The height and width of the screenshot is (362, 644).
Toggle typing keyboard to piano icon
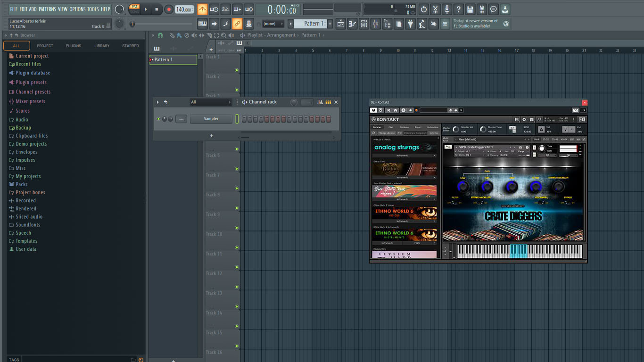tap(202, 24)
